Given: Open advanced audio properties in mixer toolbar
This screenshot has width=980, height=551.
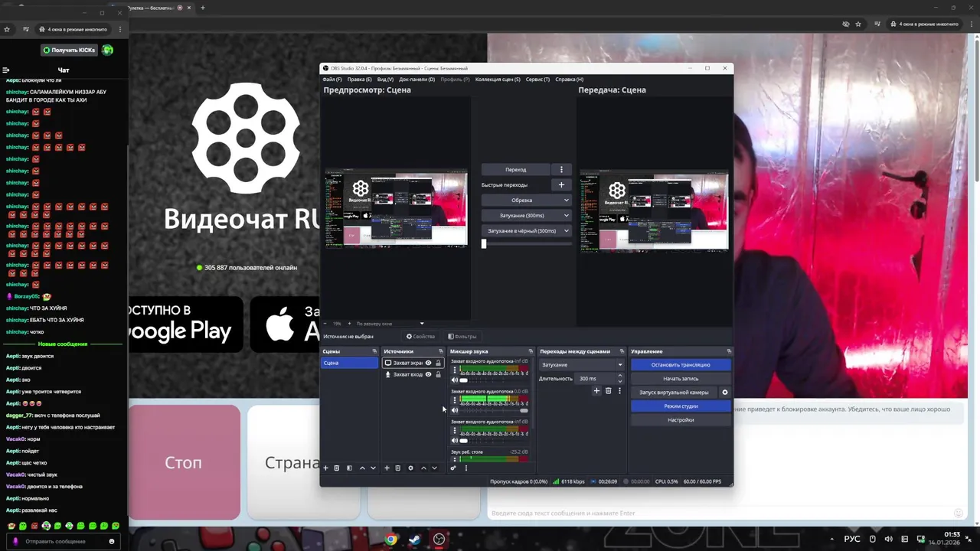Looking at the screenshot, I should pos(453,468).
